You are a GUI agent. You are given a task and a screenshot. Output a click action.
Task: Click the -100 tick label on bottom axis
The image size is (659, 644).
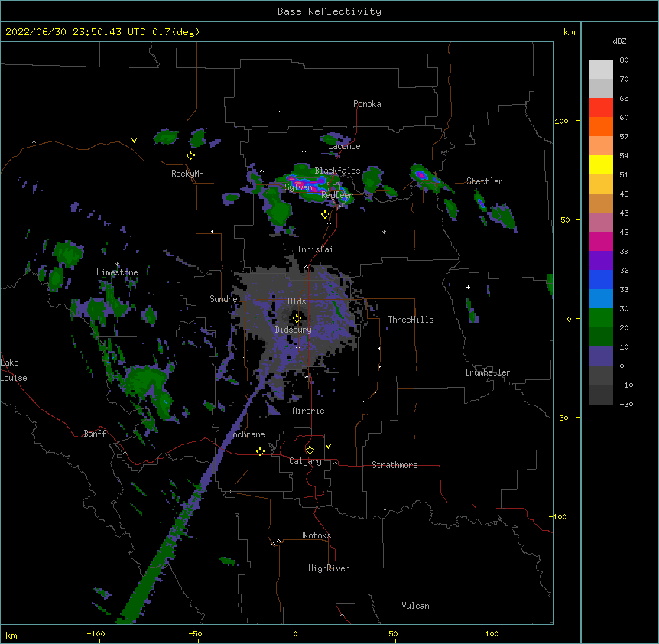pyautogui.click(x=96, y=634)
